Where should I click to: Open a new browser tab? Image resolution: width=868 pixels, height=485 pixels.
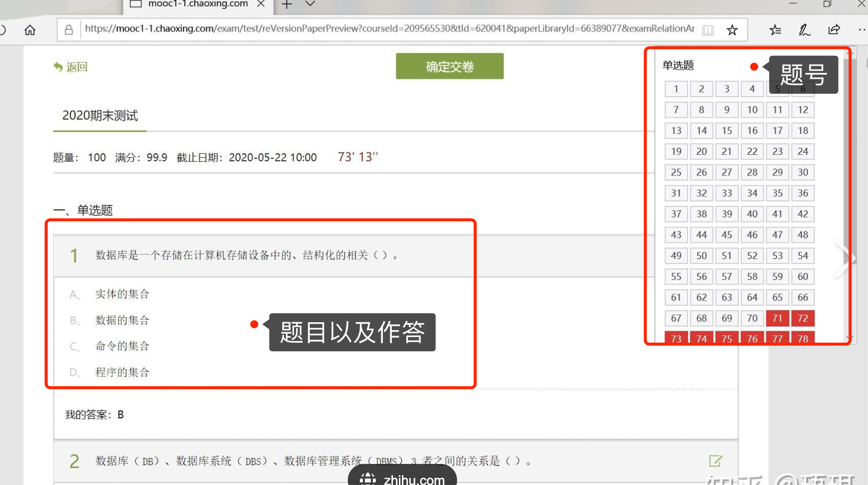point(287,5)
